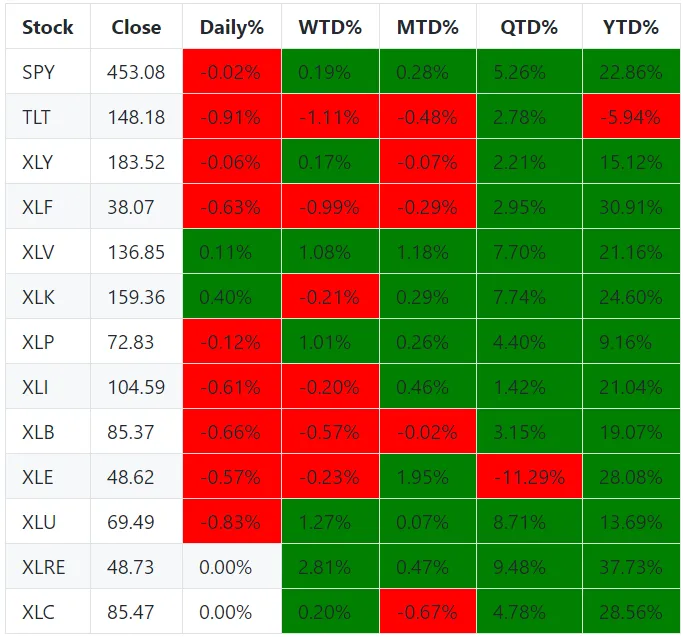Select the SPY ticker cell
Viewport: 683px width, 637px height.
point(48,72)
